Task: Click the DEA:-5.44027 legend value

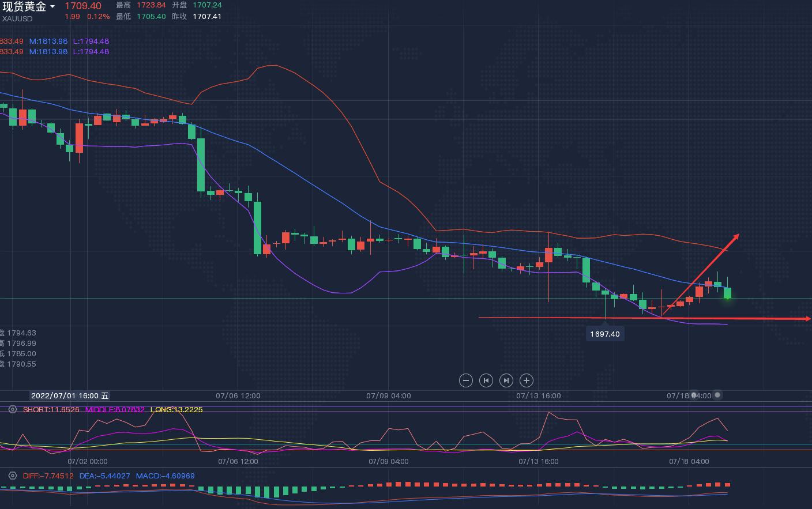Action: point(105,476)
